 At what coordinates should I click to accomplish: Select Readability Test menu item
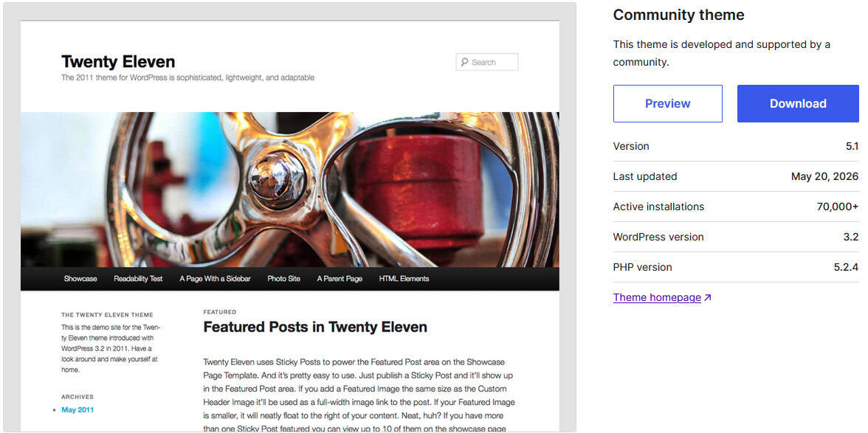coord(139,279)
